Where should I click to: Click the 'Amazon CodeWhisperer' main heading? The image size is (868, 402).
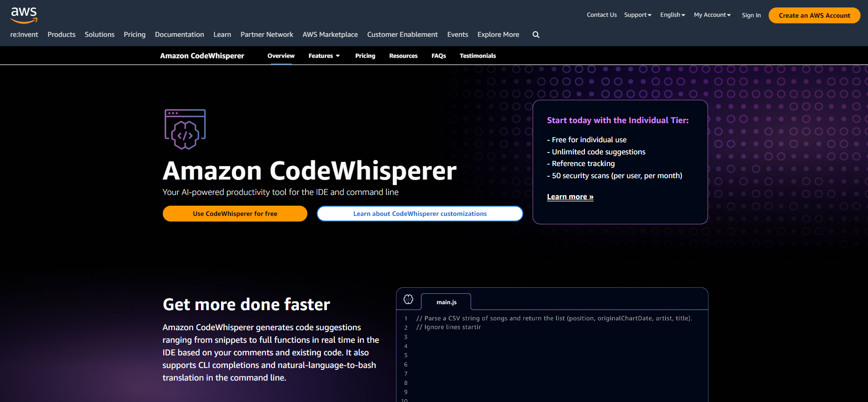coord(310,171)
